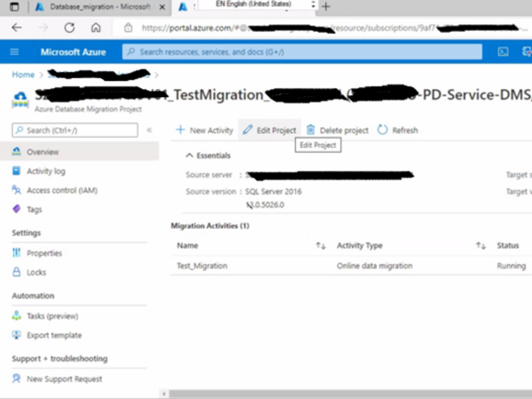Click the Delete project button label

[344, 130]
